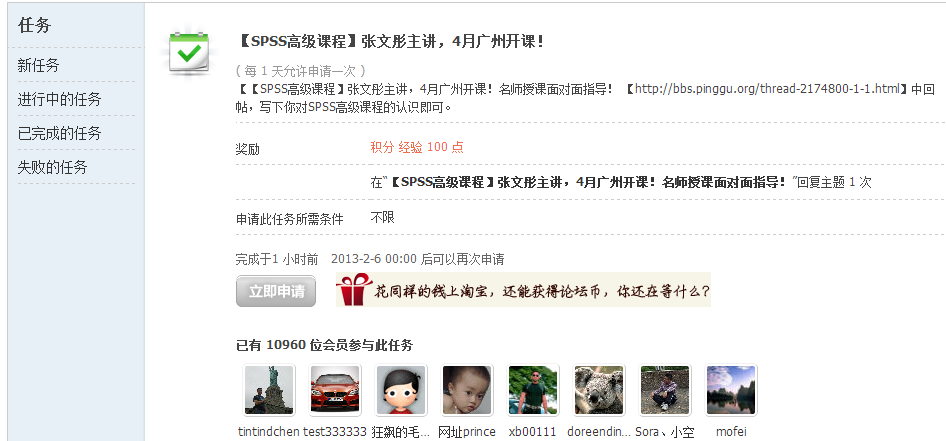Screen dimensions: 946x441
Task: Click the green checkmark calendar task icon
Action: point(189,53)
